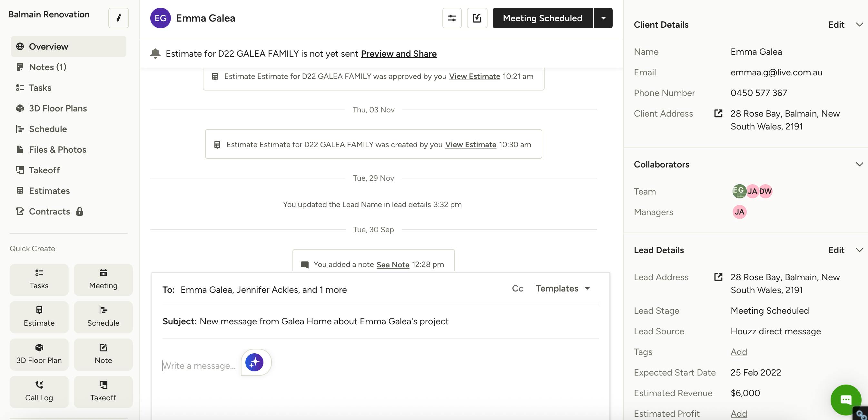This screenshot has width=868, height=420.
Task: Collapse the Lead Details section
Action: (859, 250)
